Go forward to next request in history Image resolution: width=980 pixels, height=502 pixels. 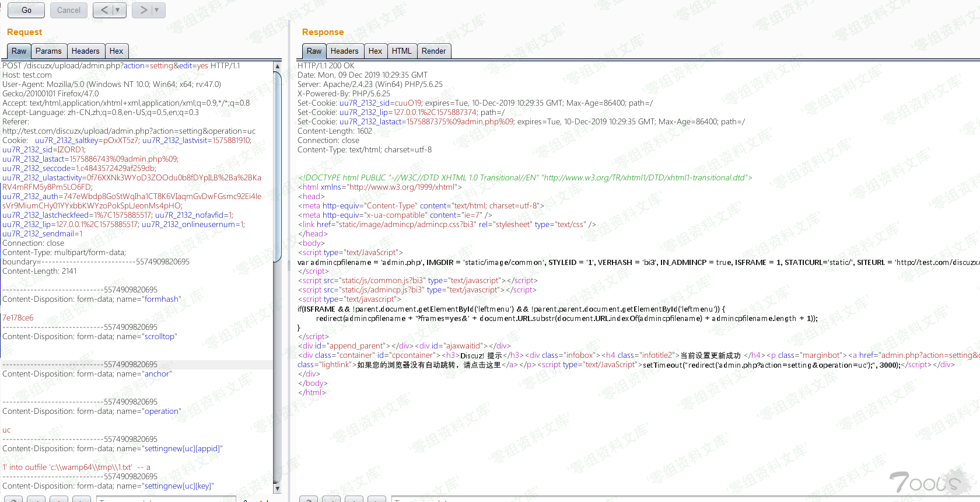tap(143, 10)
